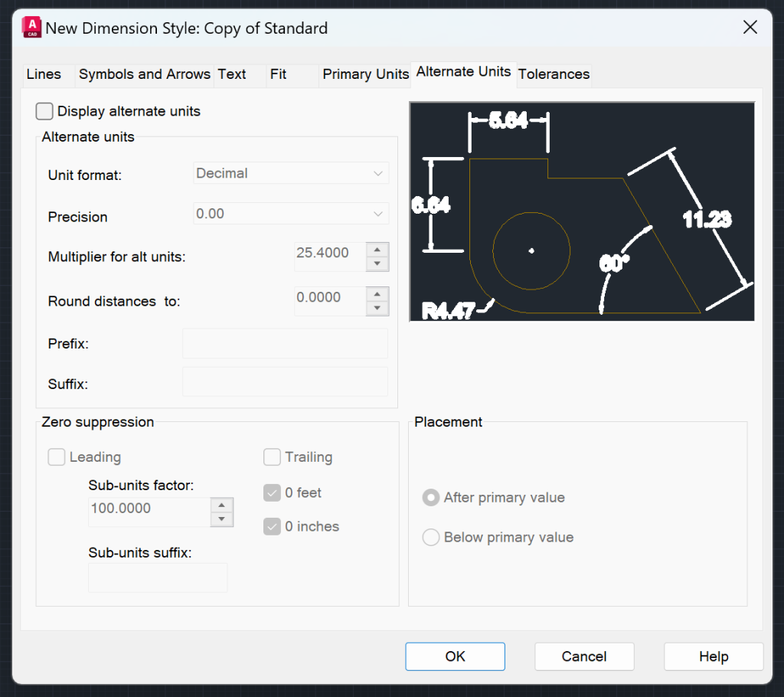Increase the Multiplier for alt units value
The width and height of the screenshot is (784, 697).
377,251
